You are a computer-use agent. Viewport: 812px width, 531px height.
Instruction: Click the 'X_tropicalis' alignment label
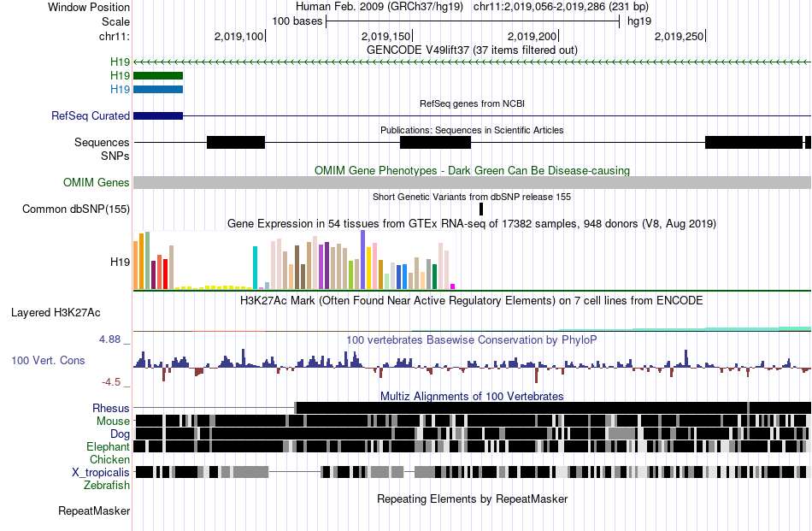pos(100,473)
